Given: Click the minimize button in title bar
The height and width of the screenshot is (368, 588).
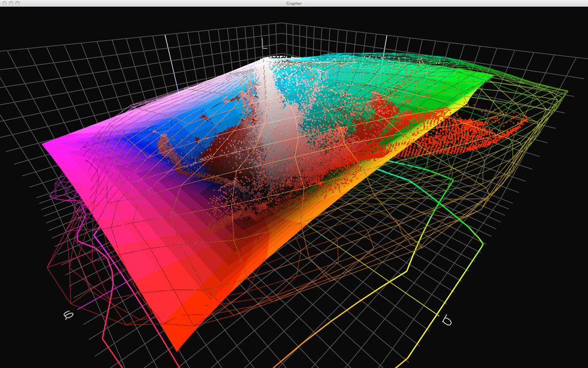Looking at the screenshot, I should pyautogui.click(x=10, y=3).
